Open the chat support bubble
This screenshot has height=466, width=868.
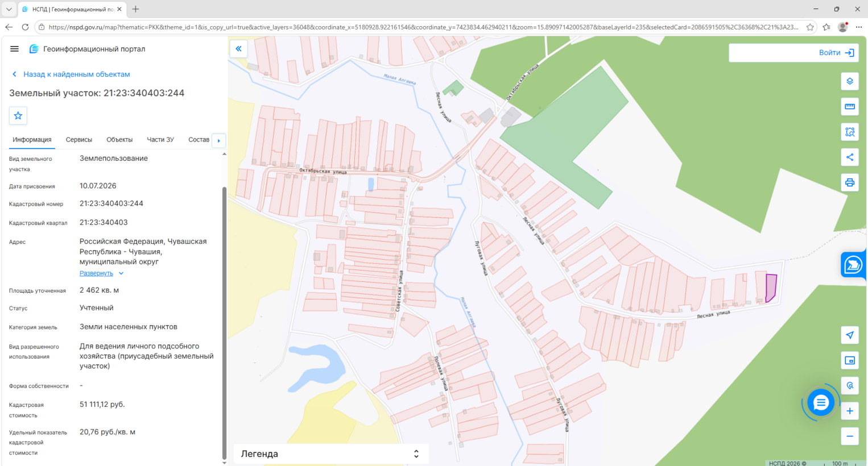(820, 403)
